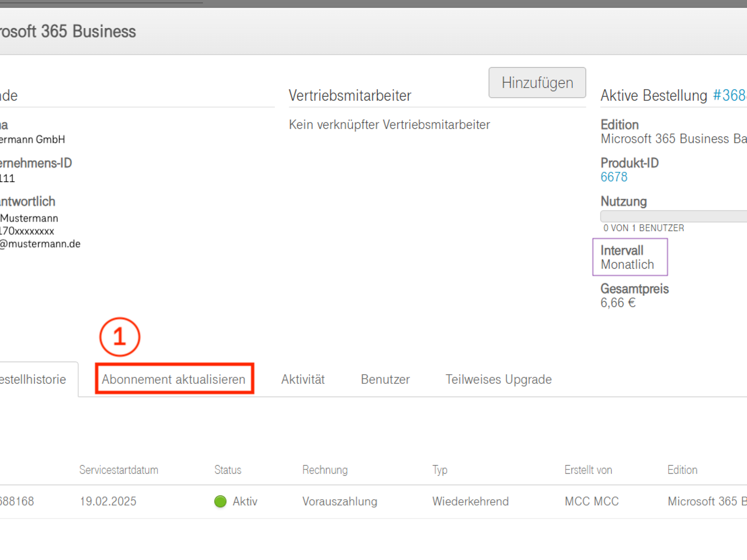This screenshot has width=747, height=560.
Task: Switch back to the Bestellhistorie tab
Action: [33, 379]
